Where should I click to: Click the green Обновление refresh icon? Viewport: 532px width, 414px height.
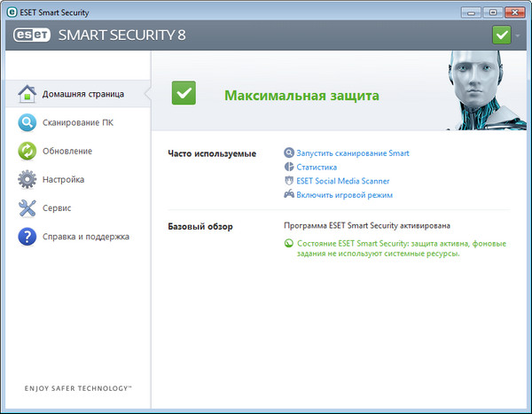(x=27, y=151)
